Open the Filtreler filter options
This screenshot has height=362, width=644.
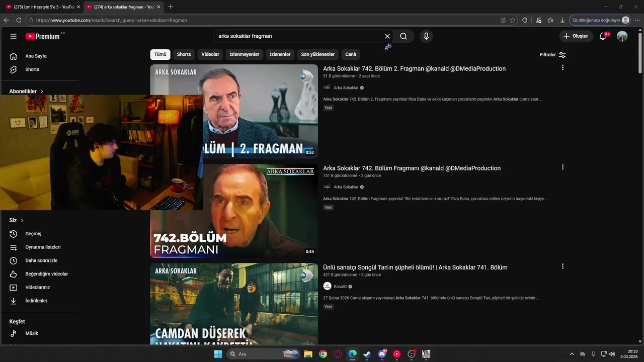552,54
